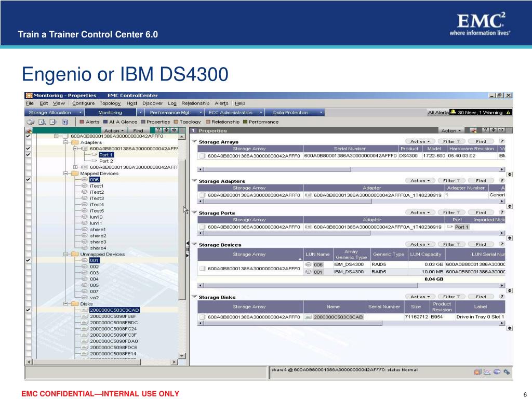Click Filter button in Storage Disks section
Screen dimensions: 532x399
coord(451,297)
